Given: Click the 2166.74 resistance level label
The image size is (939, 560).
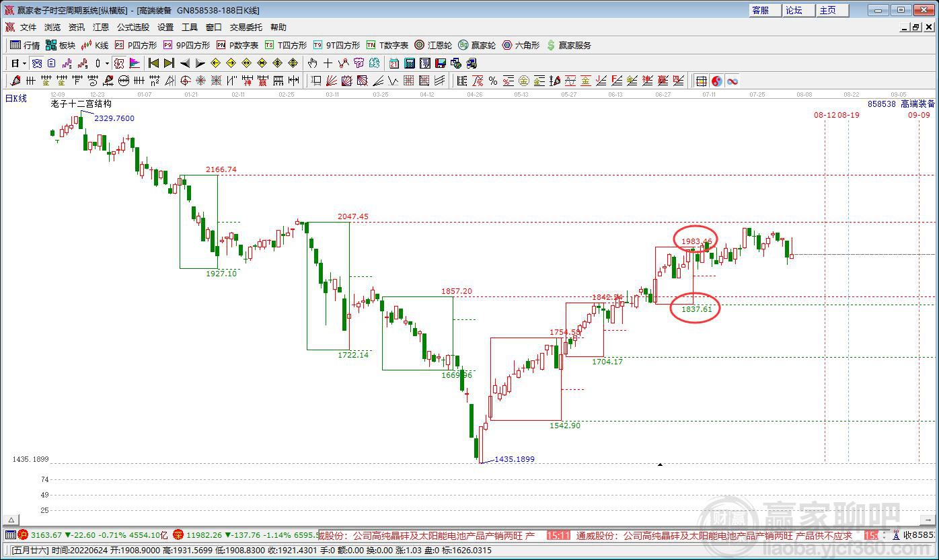Looking at the screenshot, I should point(221,169).
